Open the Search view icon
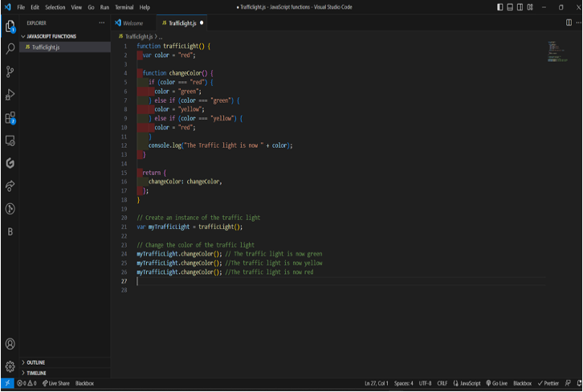Image resolution: width=583 pixels, height=392 pixels. [x=10, y=48]
